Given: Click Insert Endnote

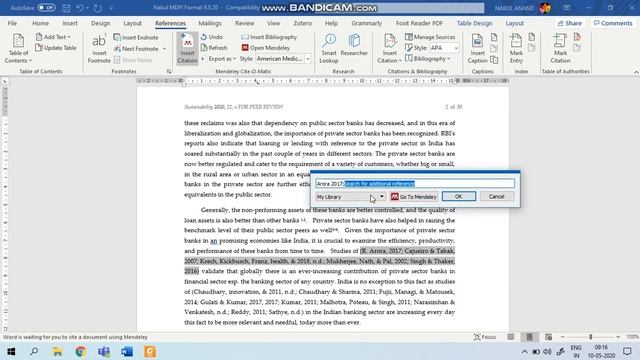Looking at the screenshot, I should pyautogui.click(x=136, y=38).
